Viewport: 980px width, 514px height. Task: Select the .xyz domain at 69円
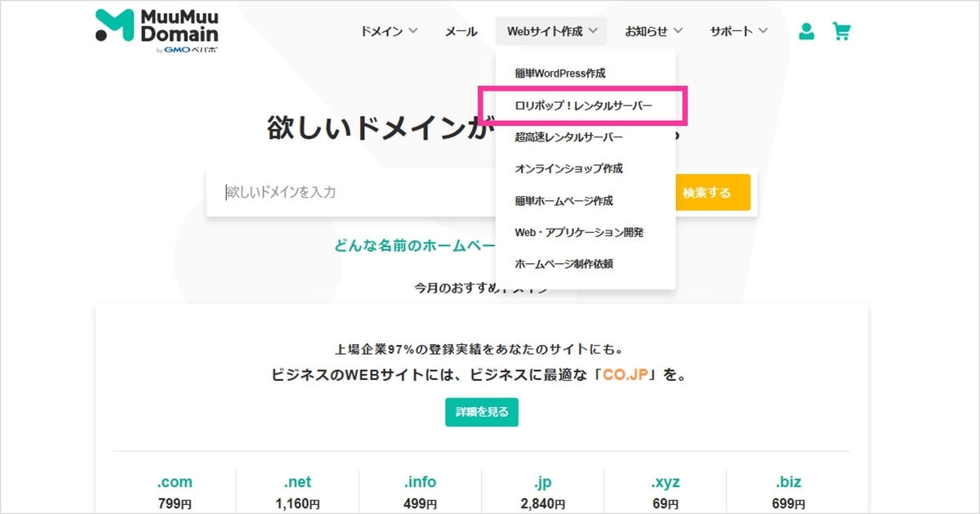tap(666, 492)
